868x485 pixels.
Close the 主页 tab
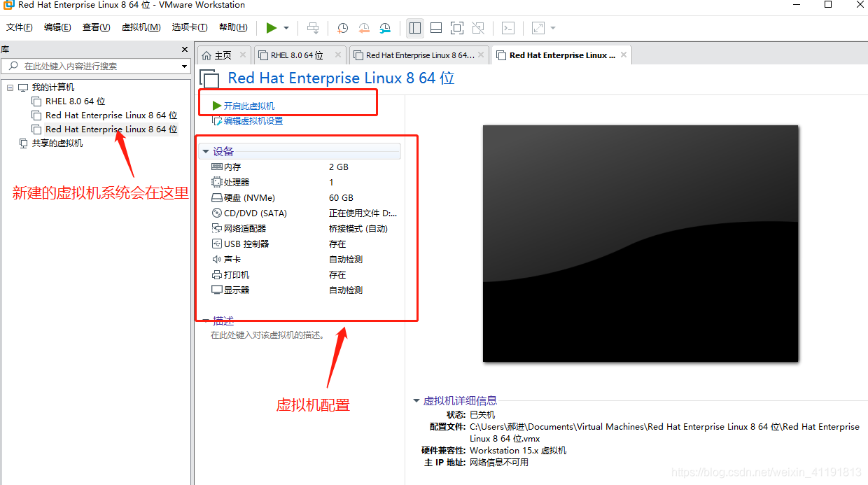click(243, 55)
